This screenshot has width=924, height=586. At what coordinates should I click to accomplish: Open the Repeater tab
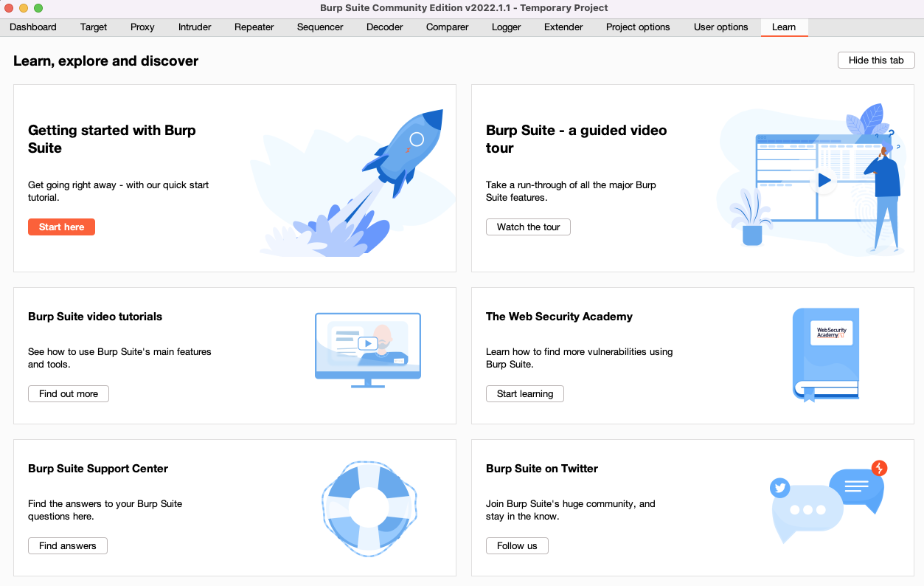(x=254, y=27)
